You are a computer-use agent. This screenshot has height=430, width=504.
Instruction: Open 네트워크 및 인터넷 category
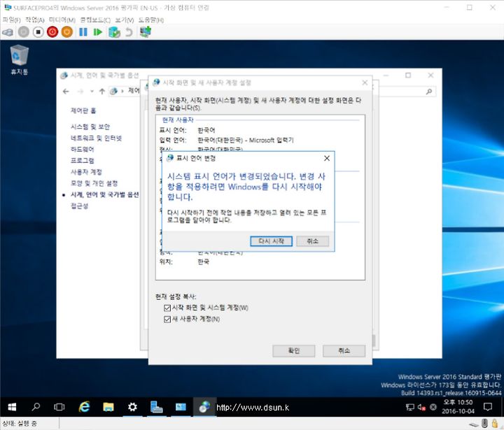(x=96, y=138)
